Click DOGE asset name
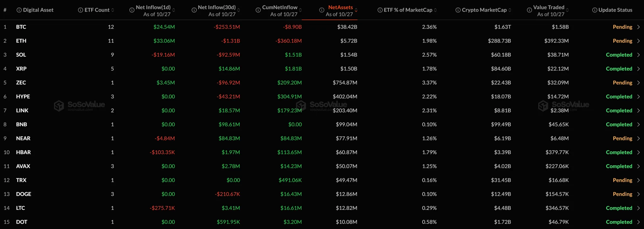Viewport: 644px width, 229px height. (x=24, y=194)
